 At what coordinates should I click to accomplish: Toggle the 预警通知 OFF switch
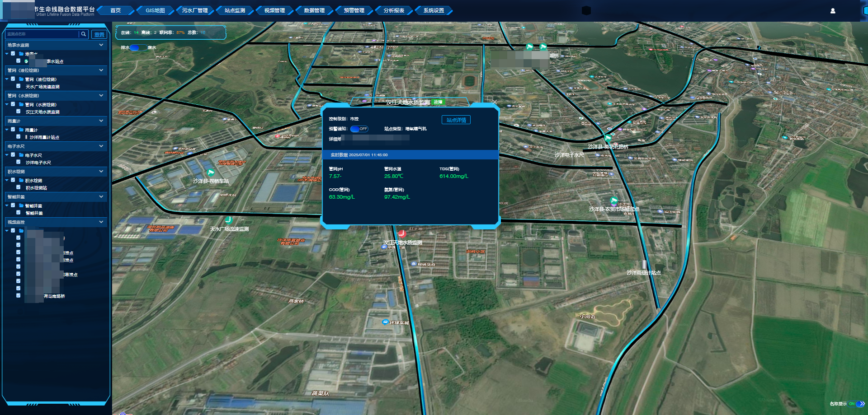point(359,129)
